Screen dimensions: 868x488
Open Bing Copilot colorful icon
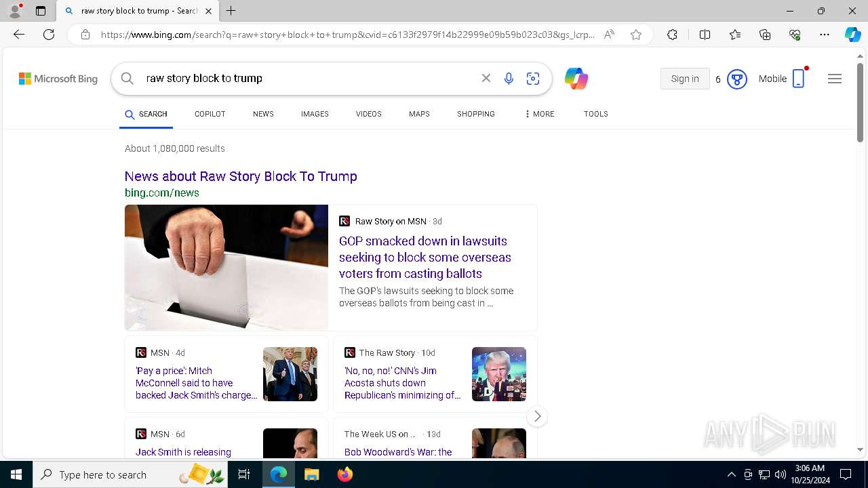pos(576,79)
